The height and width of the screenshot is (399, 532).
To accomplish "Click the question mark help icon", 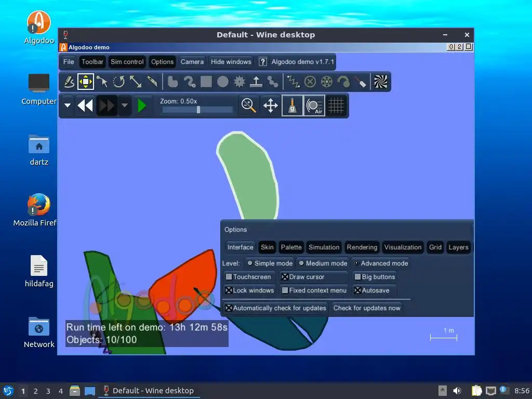I will click(262, 62).
